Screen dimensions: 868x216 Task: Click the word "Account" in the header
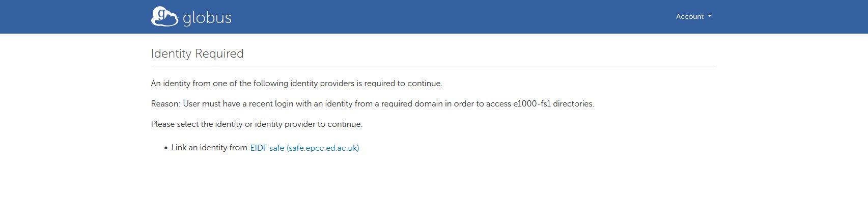click(x=689, y=16)
